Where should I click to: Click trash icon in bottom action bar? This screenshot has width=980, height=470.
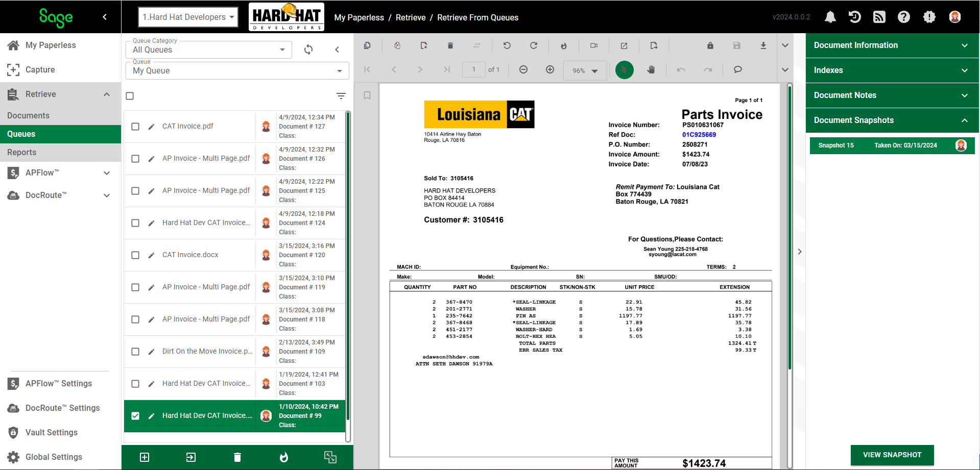237,457
